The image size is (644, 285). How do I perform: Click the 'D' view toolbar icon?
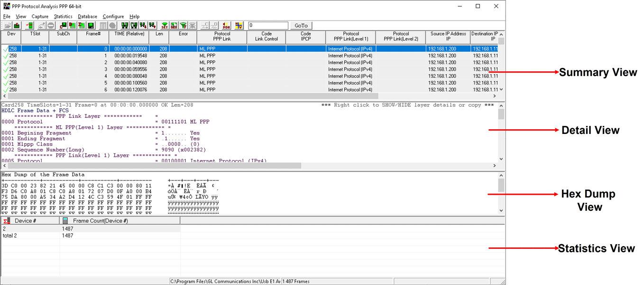tap(72, 25)
